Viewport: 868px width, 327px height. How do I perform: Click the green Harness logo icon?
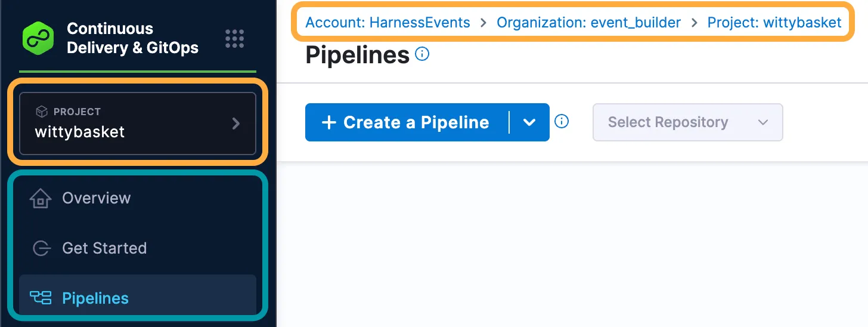coord(38,38)
